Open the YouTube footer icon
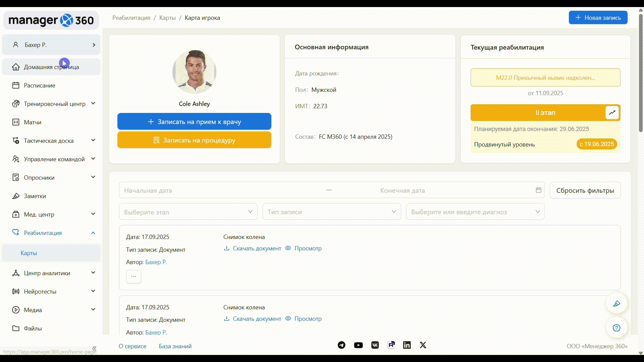The width and height of the screenshot is (644, 362). (x=358, y=345)
